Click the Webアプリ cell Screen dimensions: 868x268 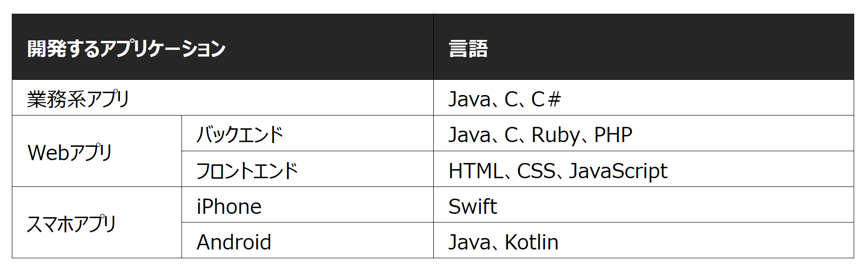tap(97, 151)
